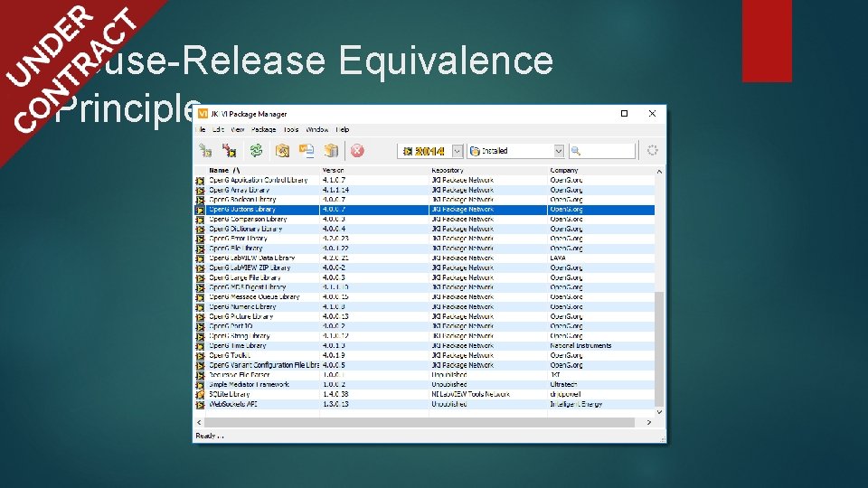Click the SQLite Library package icon
Viewport: 868px width, 488px height.
coord(200,395)
